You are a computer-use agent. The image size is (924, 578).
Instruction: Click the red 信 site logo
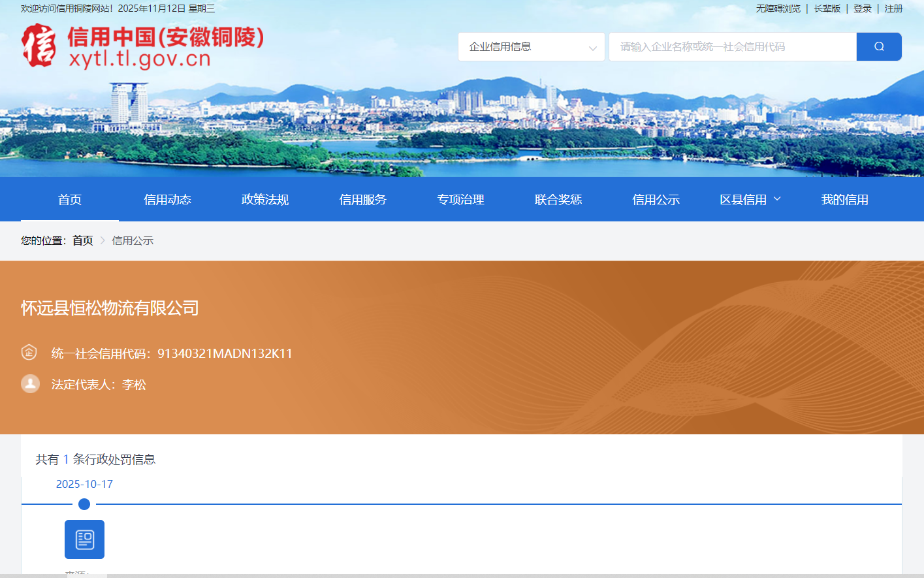click(x=39, y=46)
